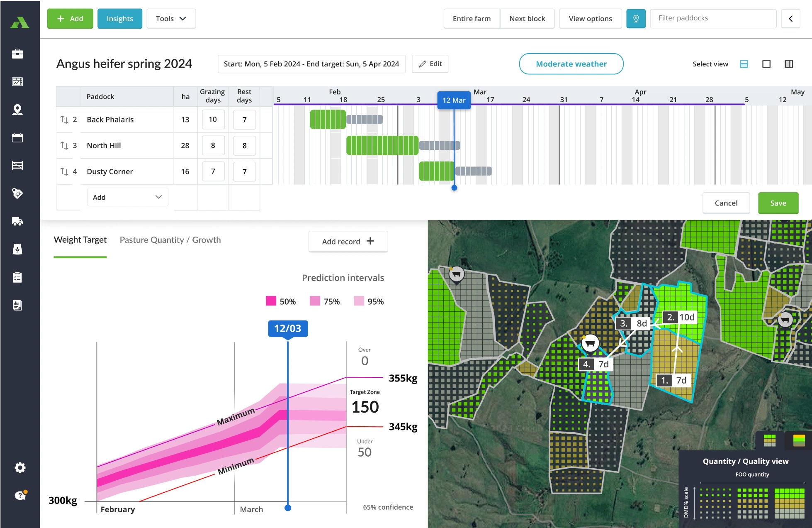Select the Weight Target tab
The width and height of the screenshot is (812, 528).
click(x=80, y=240)
